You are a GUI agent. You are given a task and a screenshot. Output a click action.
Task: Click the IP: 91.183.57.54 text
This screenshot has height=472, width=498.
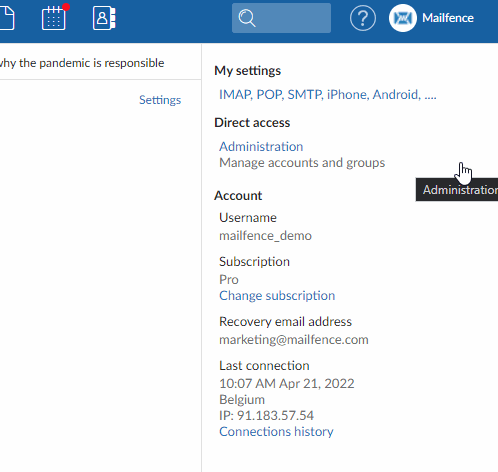(x=266, y=416)
